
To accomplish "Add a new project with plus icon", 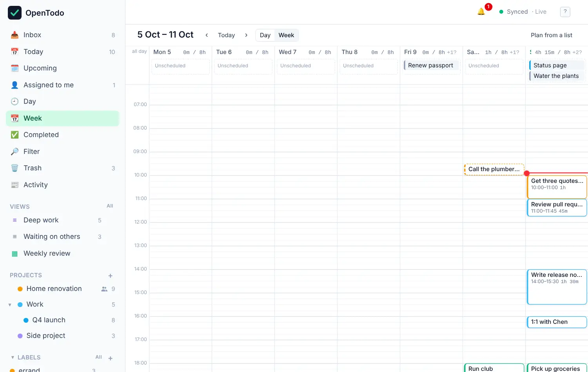I will (111, 276).
